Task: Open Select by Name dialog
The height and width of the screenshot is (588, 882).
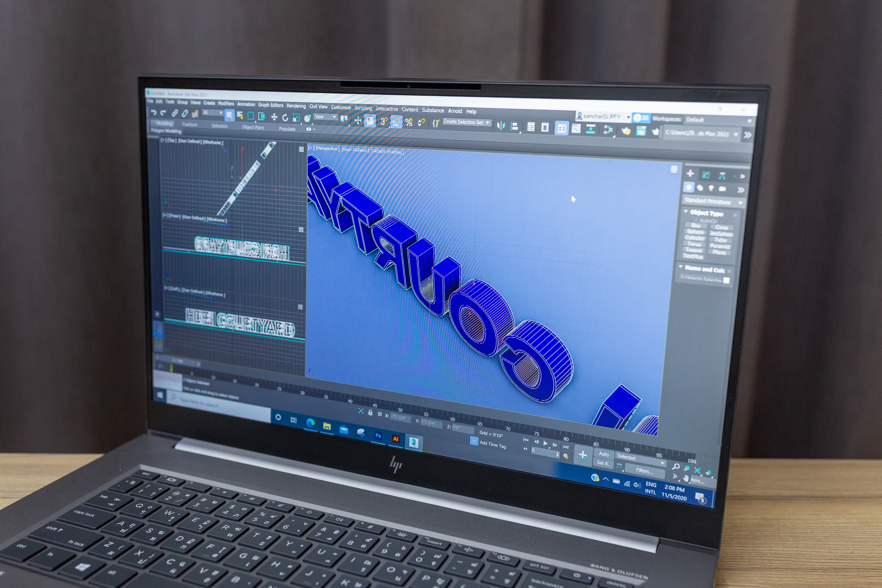Action: (240, 116)
